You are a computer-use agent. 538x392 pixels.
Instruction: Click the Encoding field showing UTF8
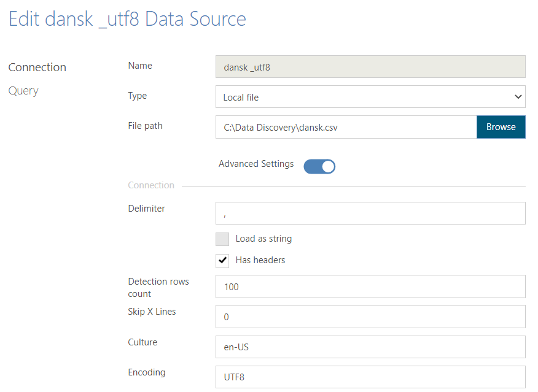(370, 377)
